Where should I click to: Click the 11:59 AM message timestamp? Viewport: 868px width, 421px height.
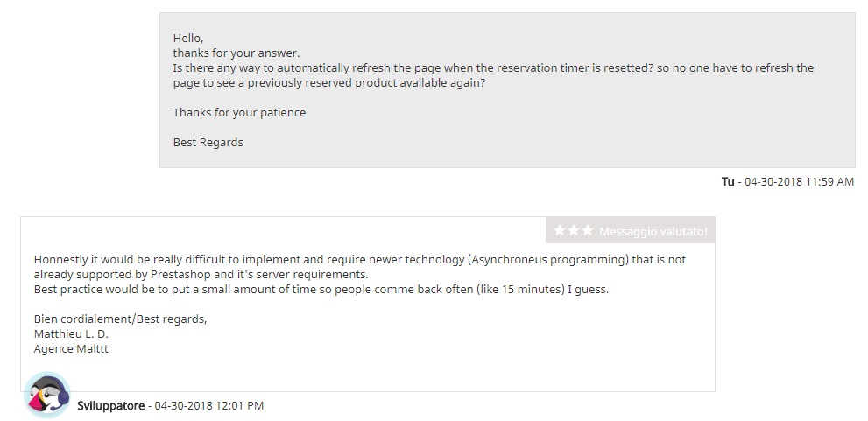point(799,182)
